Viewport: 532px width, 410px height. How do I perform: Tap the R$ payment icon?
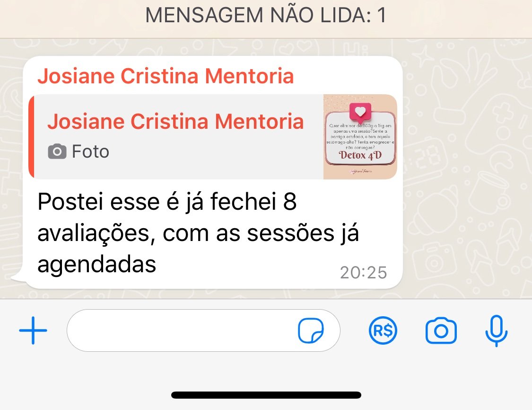[383, 330]
